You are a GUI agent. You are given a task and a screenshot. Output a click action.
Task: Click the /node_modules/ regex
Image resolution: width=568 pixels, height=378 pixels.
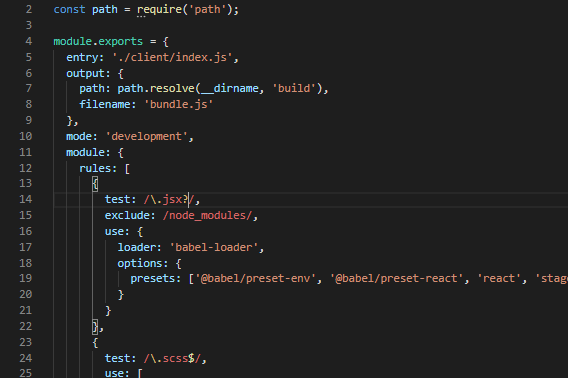click(x=207, y=215)
